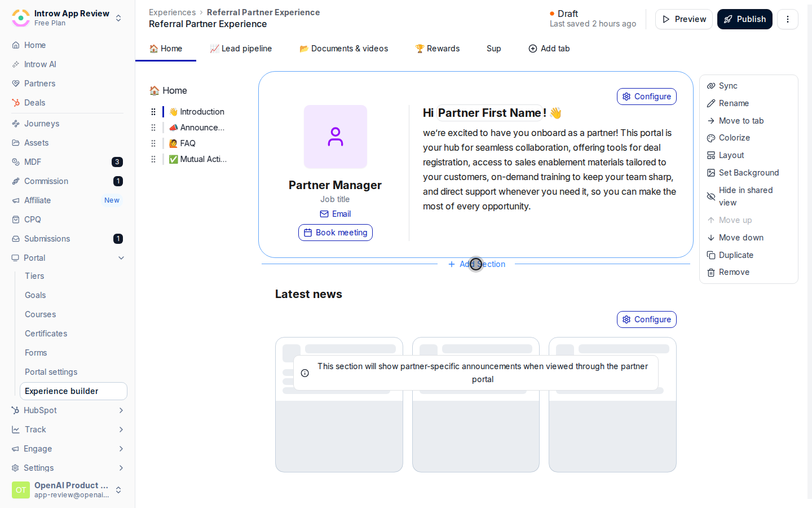812x508 pixels.
Task: Open Goals under Portal
Action: point(35,295)
